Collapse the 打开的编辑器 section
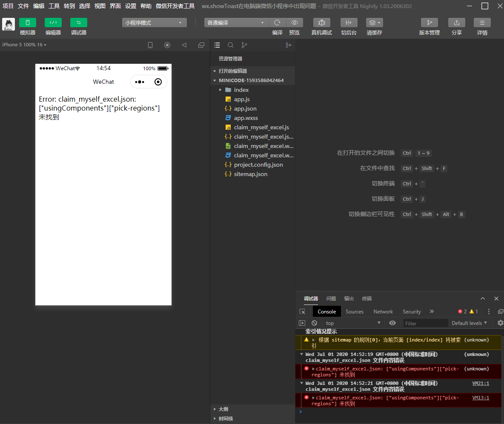This screenshot has width=504, height=424. tap(253, 71)
